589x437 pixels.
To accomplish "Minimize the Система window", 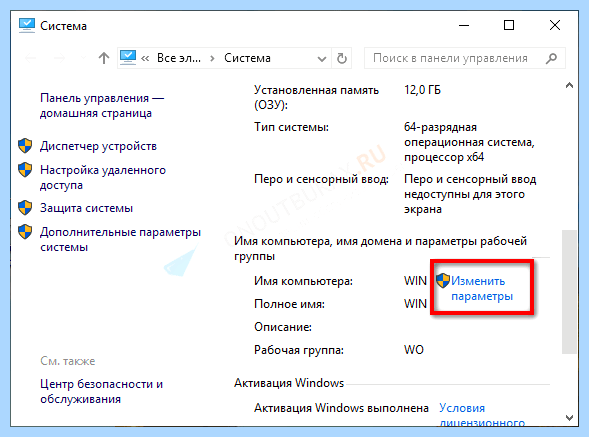I will click(464, 26).
